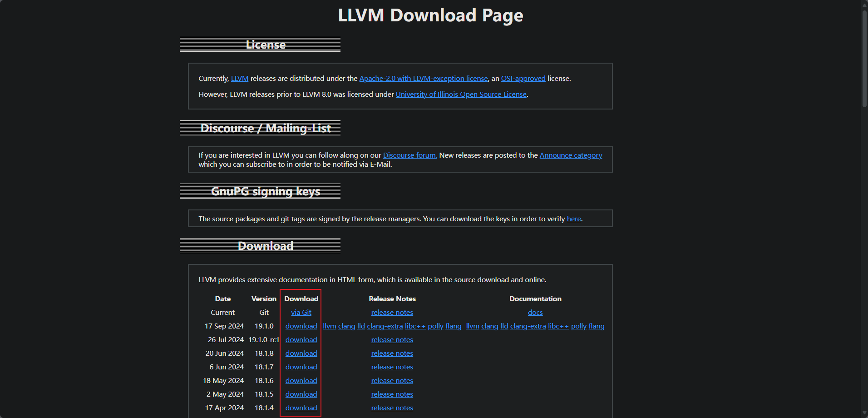The width and height of the screenshot is (868, 418).
Task: Open 19.1.0 clang release notes
Action: coord(346,326)
